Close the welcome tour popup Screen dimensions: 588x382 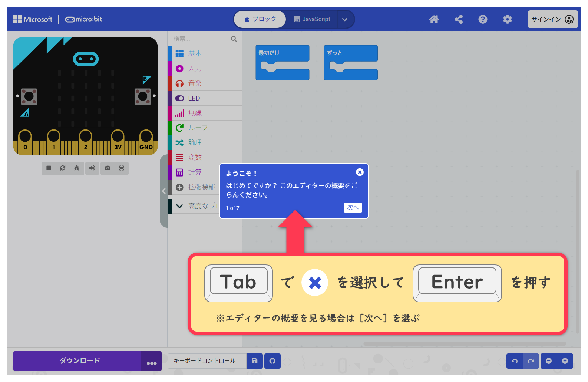click(360, 172)
